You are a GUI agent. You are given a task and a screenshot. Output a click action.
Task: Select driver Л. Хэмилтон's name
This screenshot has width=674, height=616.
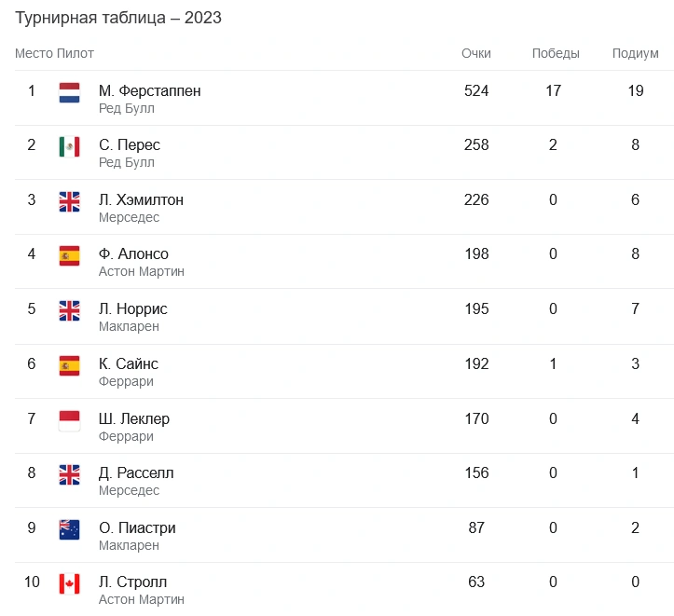141,200
